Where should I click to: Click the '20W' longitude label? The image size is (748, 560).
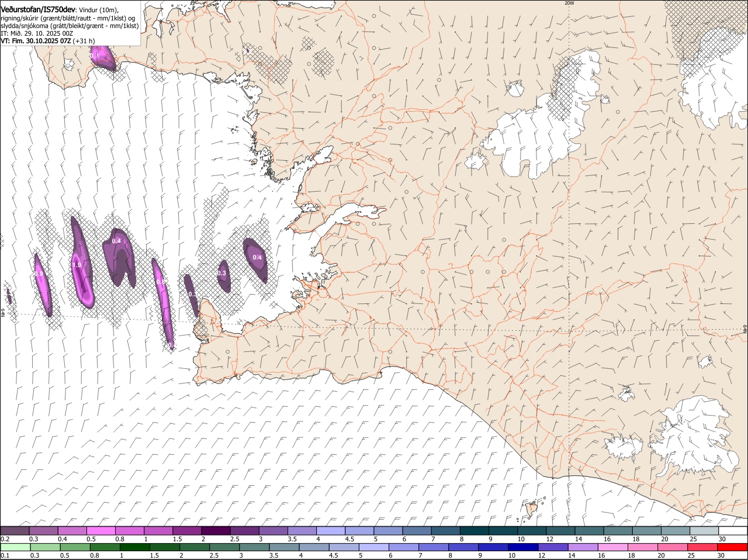[569, 3]
